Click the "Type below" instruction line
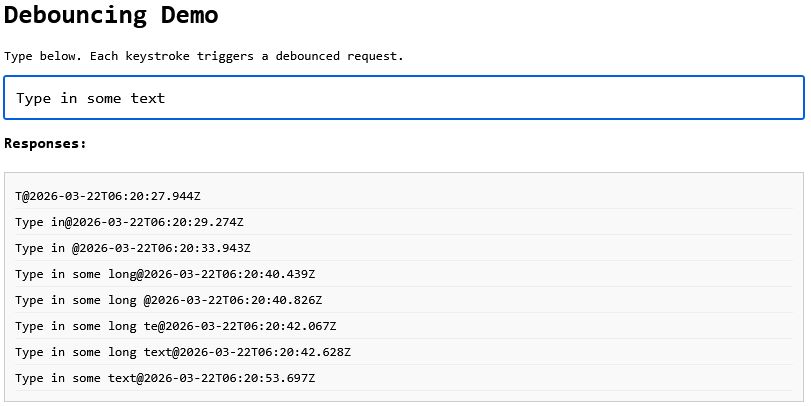 pyautogui.click(x=204, y=56)
